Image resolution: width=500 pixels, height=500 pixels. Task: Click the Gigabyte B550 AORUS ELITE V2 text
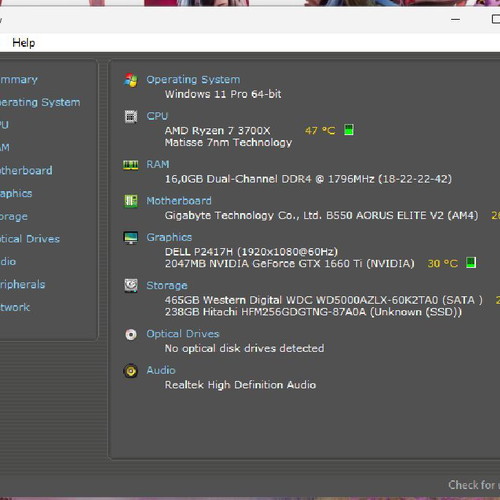(321, 216)
